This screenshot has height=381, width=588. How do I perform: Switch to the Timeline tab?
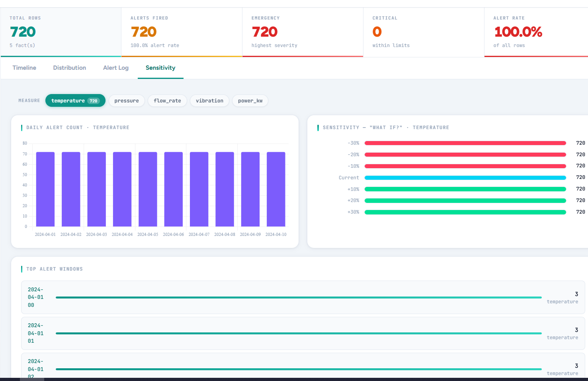(24, 68)
